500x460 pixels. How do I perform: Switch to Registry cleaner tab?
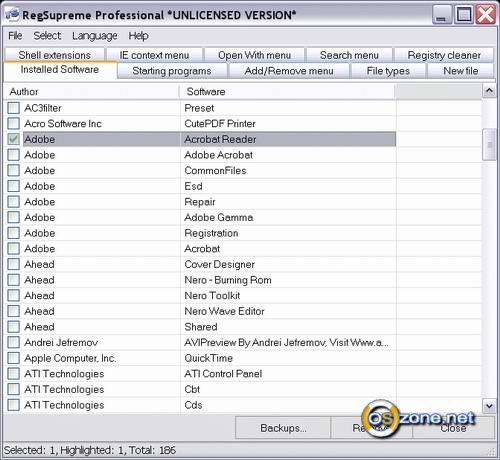(444, 55)
